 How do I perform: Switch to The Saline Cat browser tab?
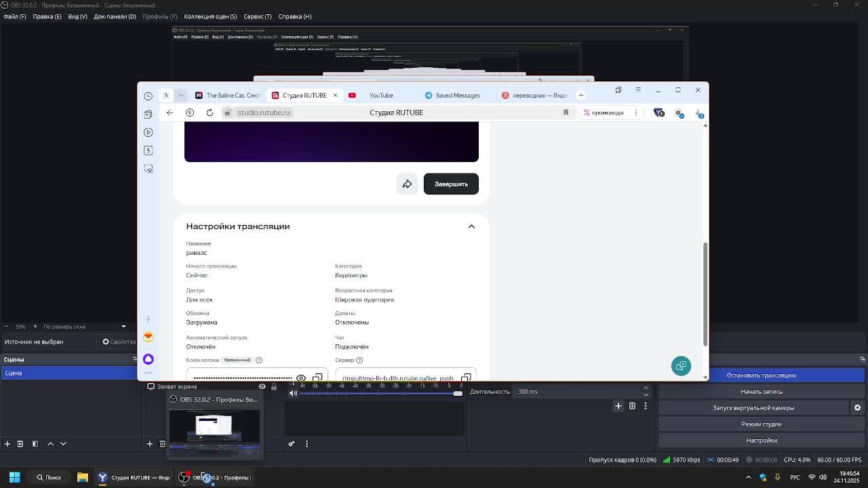point(228,96)
